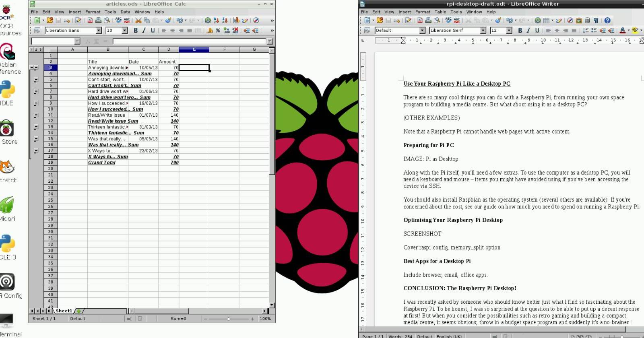
Task: Toggle Nonprinting Characters in Writer
Action: tap(596, 20)
